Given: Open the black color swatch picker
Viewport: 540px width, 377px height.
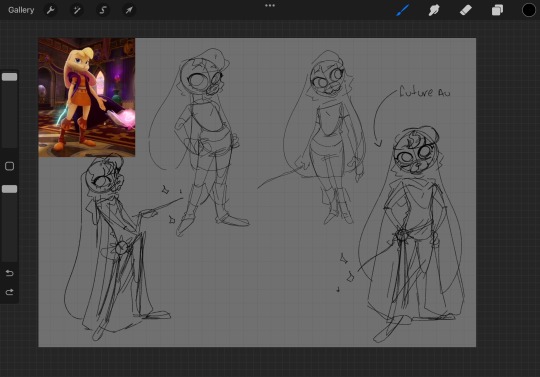Looking at the screenshot, I should click(x=529, y=10).
